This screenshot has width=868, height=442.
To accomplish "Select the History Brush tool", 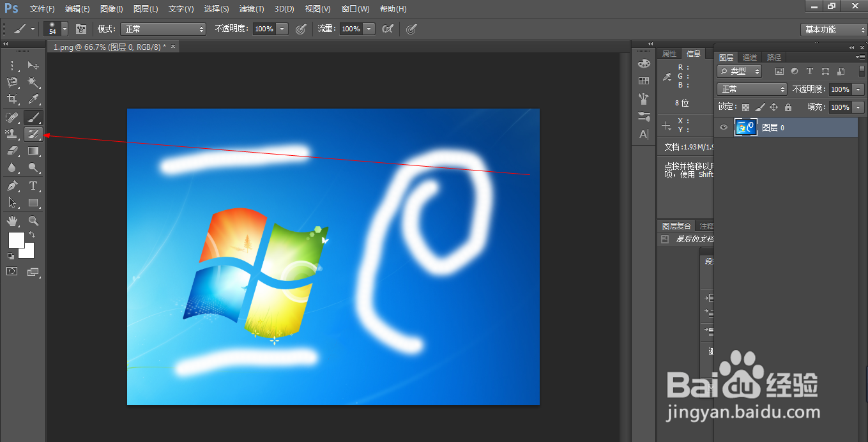I will click(33, 133).
